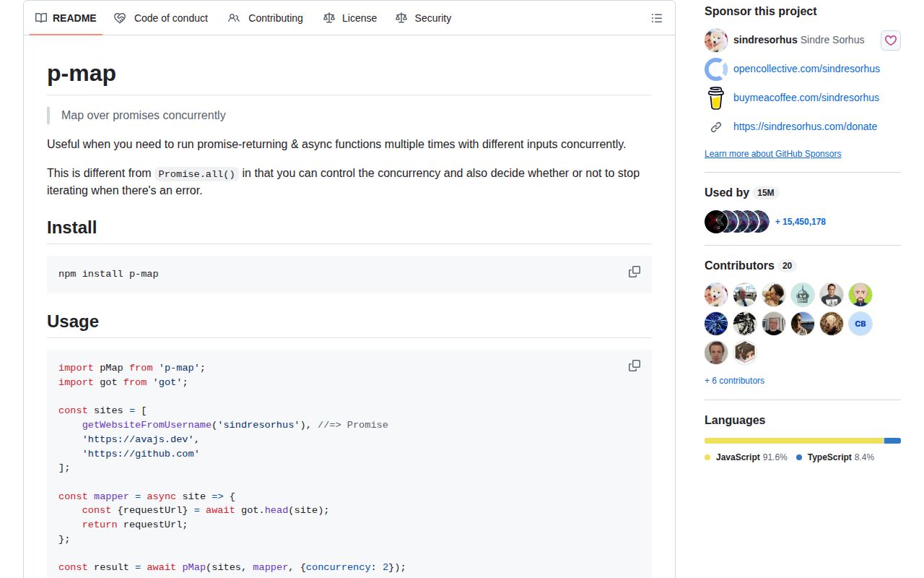Open the buymeacoffee.com/sindresorhus link
924x578 pixels.
pyautogui.click(x=806, y=98)
